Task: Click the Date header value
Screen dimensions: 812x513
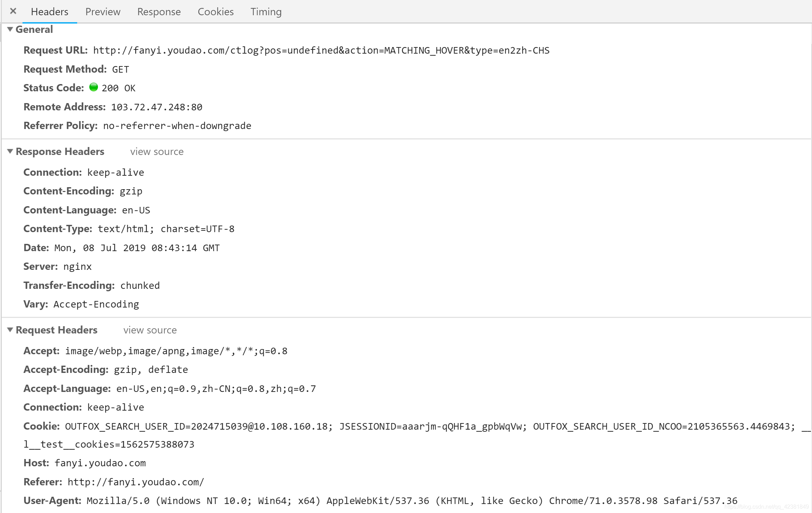Action: click(x=137, y=248)
